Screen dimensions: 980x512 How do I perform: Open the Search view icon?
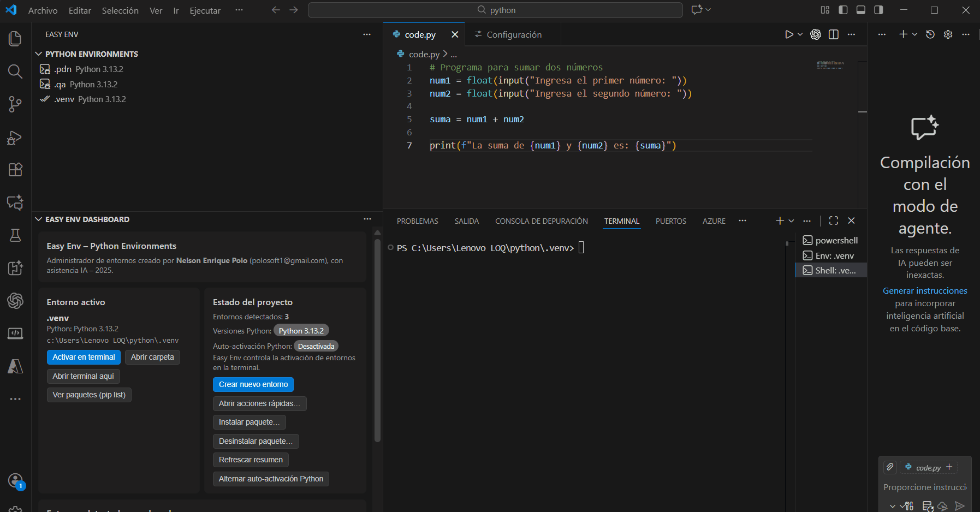tap(15, 72)
